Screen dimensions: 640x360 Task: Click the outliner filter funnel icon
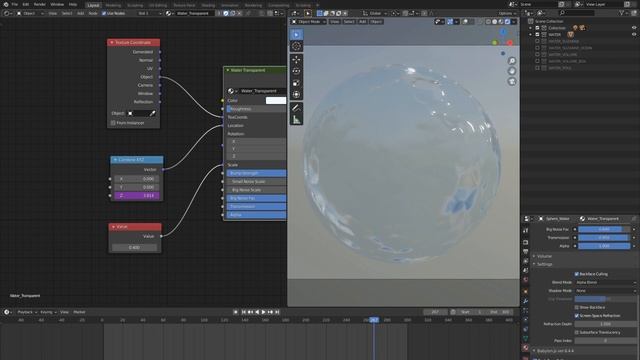pos(622,13)
